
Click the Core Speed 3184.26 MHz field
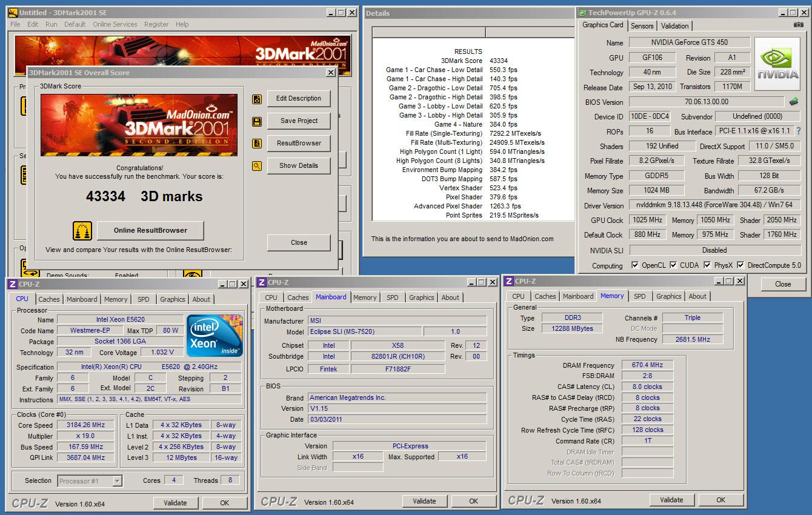click(x=86, y=425)
